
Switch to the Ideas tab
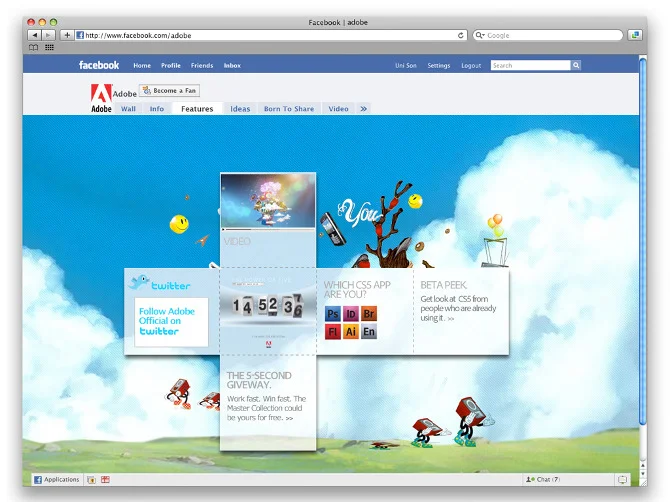(x=240, y=109)
